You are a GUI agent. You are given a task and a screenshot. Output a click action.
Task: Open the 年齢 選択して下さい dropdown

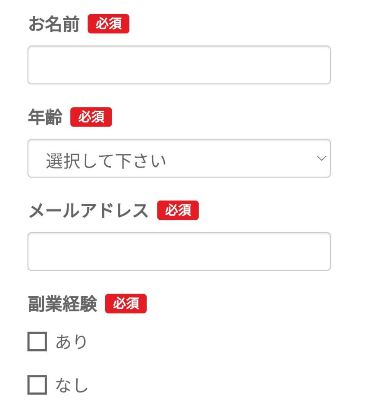click(179, 158)
